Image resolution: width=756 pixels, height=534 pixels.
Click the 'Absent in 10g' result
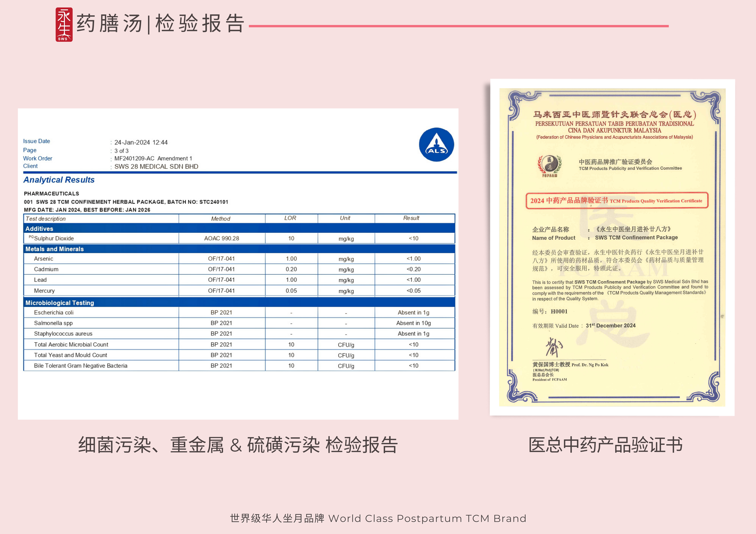[x=414, y=323]
